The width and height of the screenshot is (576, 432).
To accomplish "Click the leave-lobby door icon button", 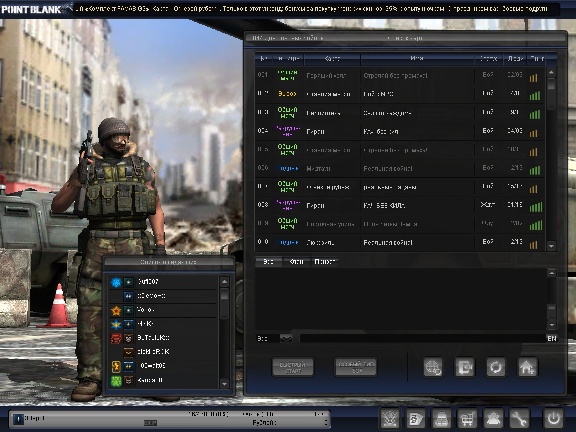I will [x=464, y=367].
